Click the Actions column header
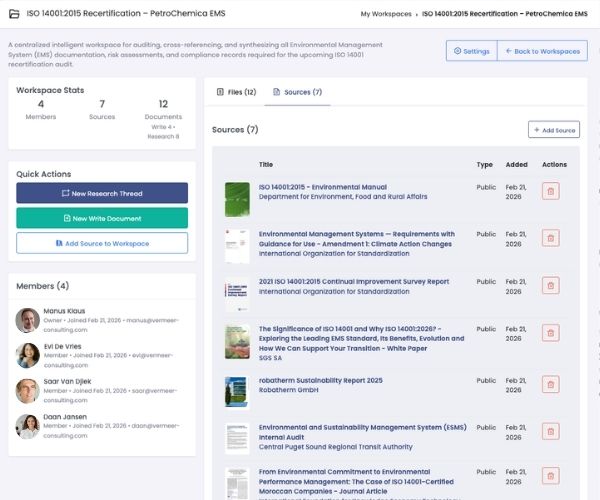The width and height of the screenshot is (600, 500). (554, 164)
